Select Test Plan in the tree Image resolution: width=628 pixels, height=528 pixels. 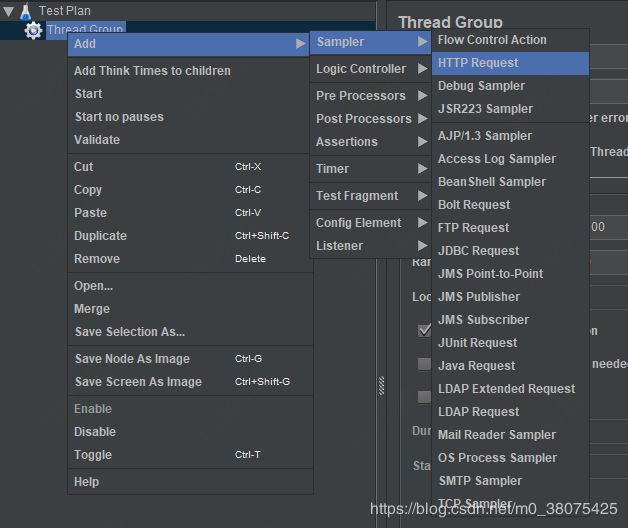[x=64, y=11]
